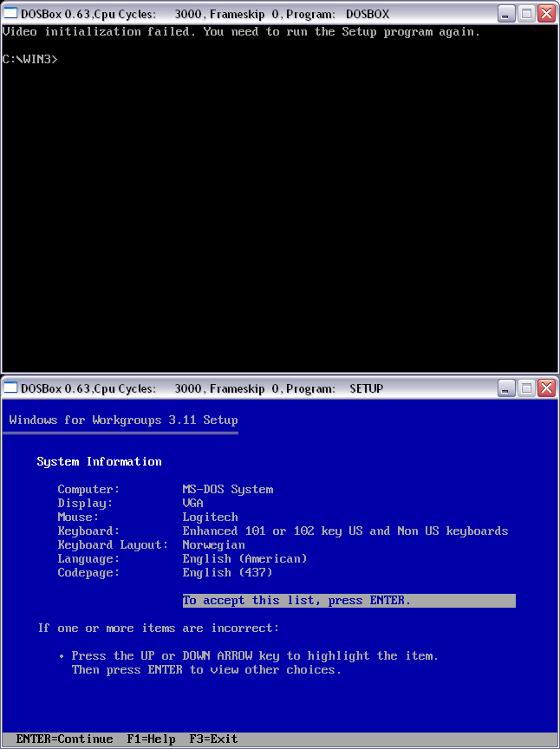This screenshot has height=749, width=560.
Task: Select the 'VGA' display value
Action: click(193, 504)
